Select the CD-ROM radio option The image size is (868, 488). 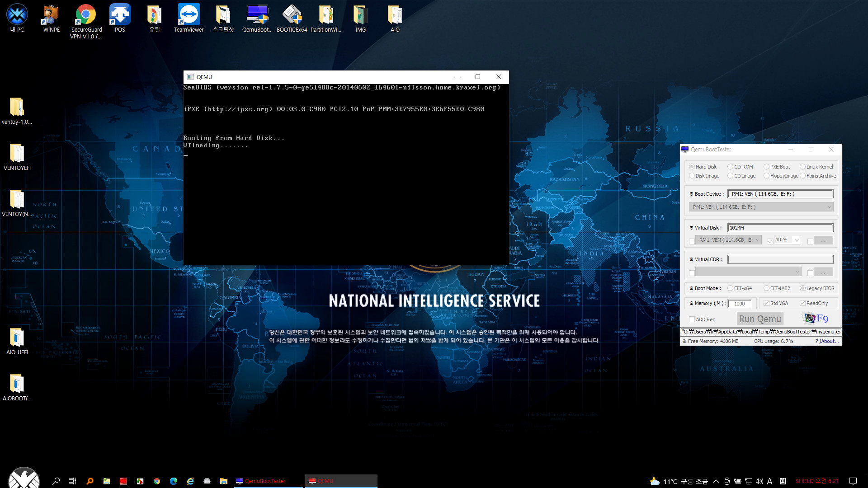coord(740,167)
